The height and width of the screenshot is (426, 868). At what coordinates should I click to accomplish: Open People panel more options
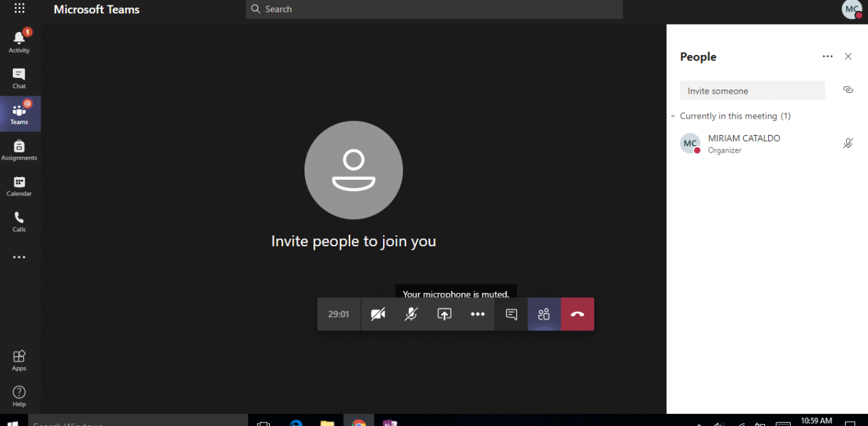(x=827, y=56)
